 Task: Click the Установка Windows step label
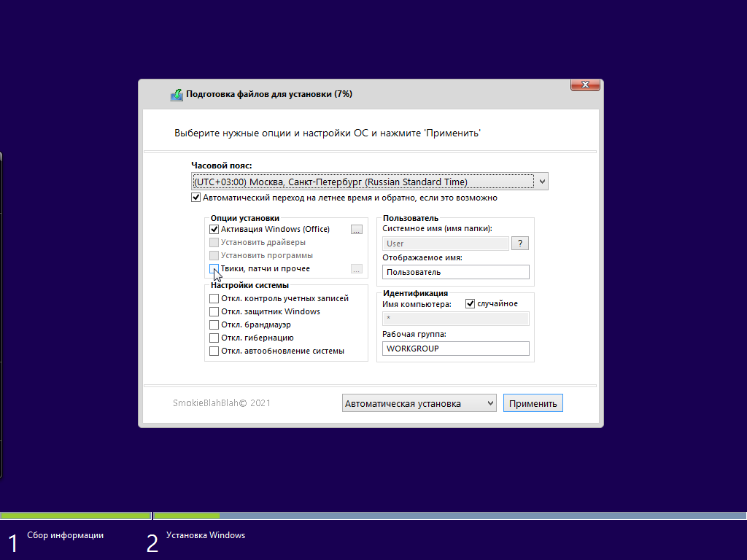[206, 535]
